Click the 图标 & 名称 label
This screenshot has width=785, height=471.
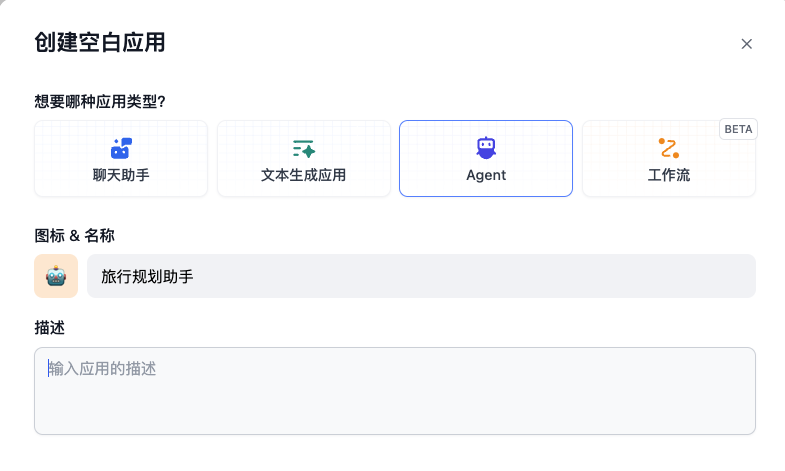(82, 235)
